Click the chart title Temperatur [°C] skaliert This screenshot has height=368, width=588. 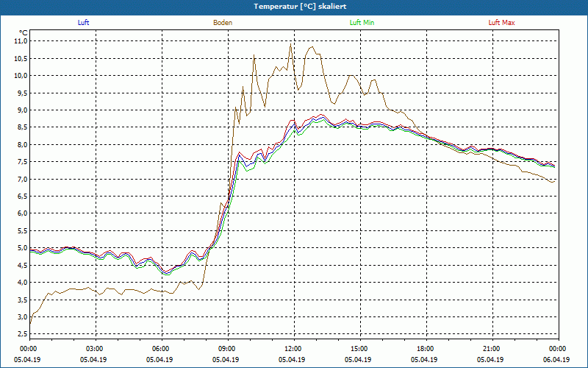click(x=300, y=7)
